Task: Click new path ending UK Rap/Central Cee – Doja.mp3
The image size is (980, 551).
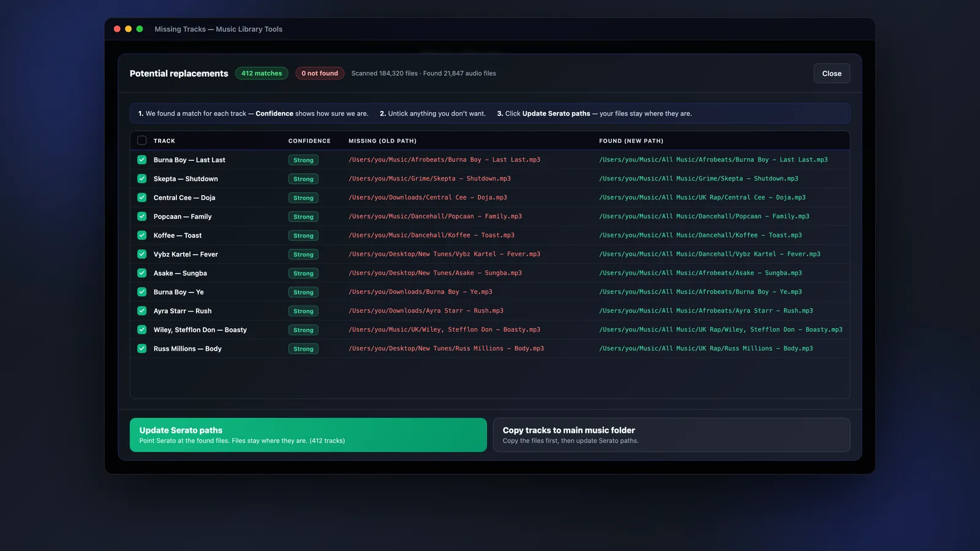Action: tap(702, 198)
